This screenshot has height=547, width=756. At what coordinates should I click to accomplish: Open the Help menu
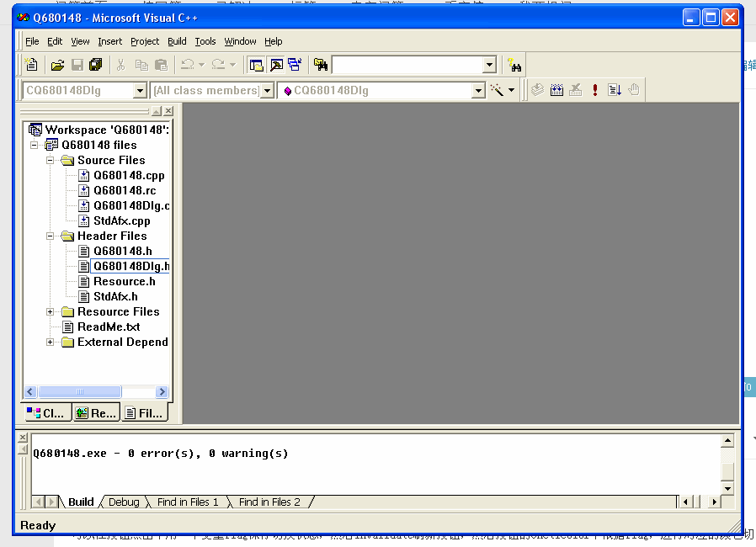pos(273,41)
